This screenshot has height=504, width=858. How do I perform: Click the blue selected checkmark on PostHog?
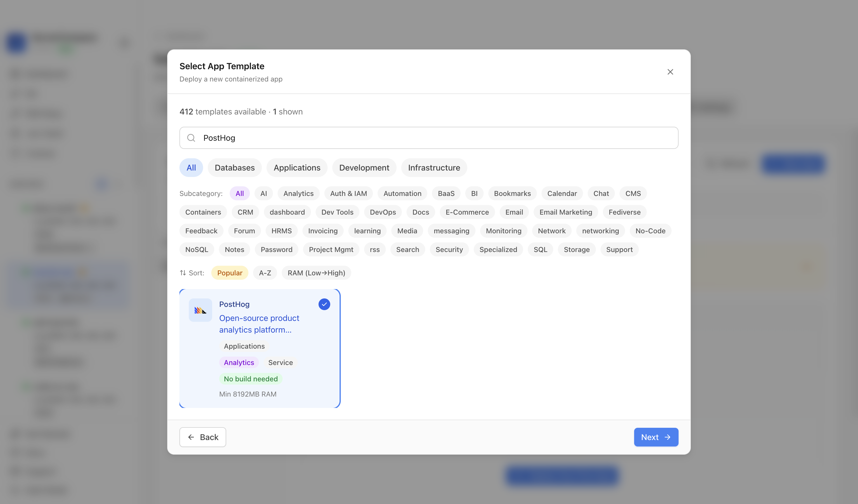click(324, 304)
